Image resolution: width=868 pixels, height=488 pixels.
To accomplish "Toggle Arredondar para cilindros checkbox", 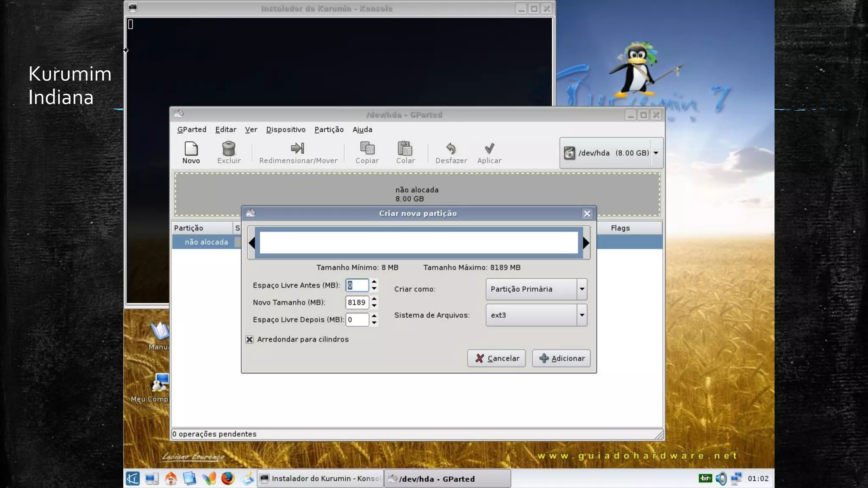I will pyautogui.click(x=250, y=339).
